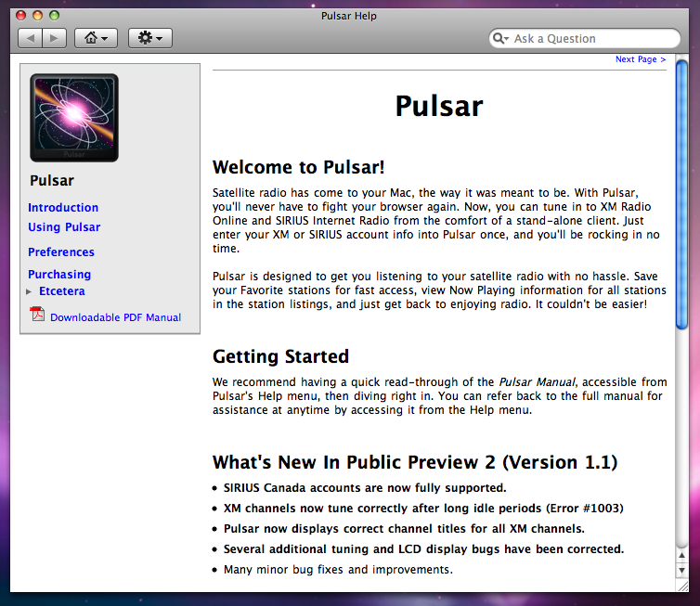Click the Error #1003 bullet item
700x606 pixels.
(423, 509)
